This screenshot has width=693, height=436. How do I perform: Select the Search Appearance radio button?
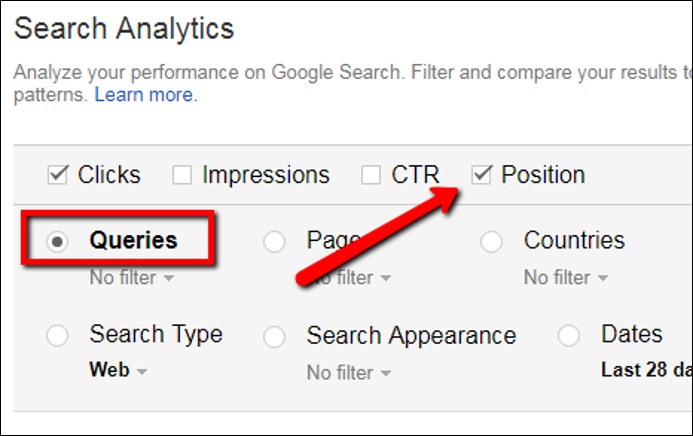coord(274,336)
